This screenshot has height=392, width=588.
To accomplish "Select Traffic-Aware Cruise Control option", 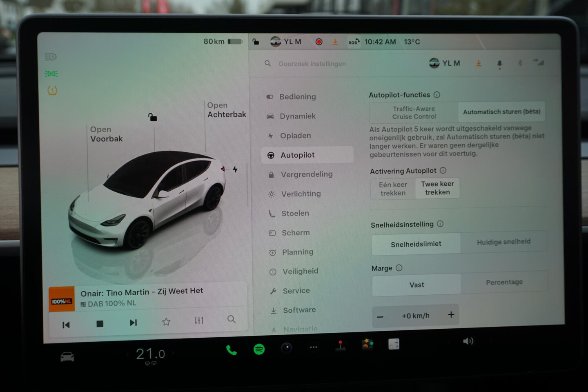I will (x=414, y=113).
